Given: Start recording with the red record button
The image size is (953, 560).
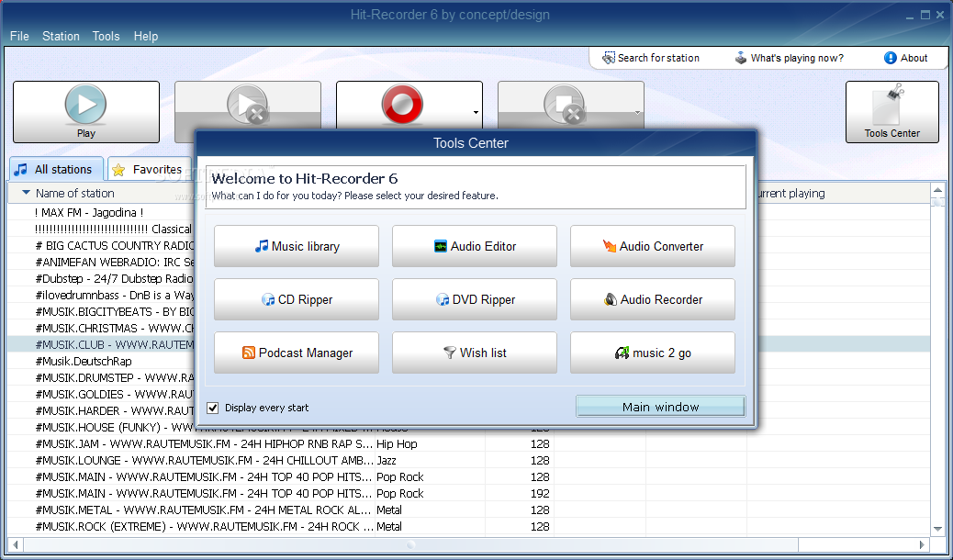Looking at the screenshot, I should point(402,105).
